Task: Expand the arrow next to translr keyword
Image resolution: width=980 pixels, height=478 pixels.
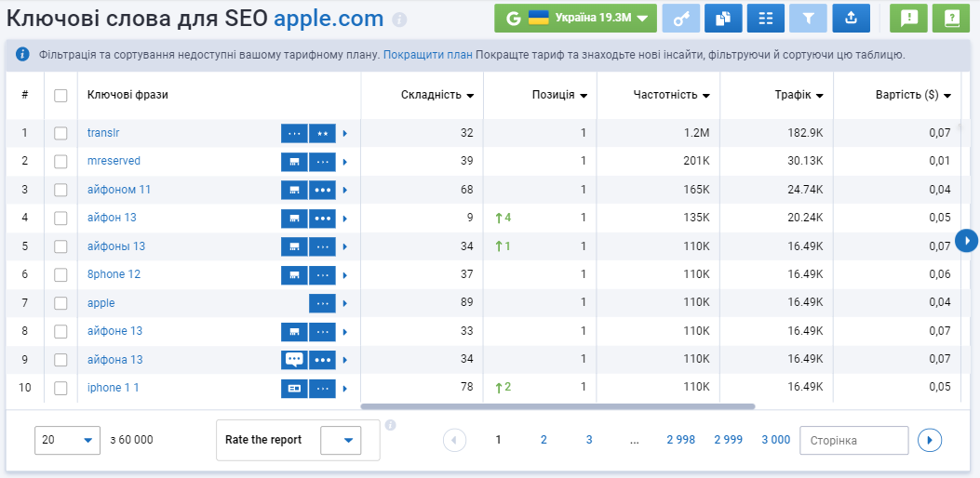Action: coord(345,134)
